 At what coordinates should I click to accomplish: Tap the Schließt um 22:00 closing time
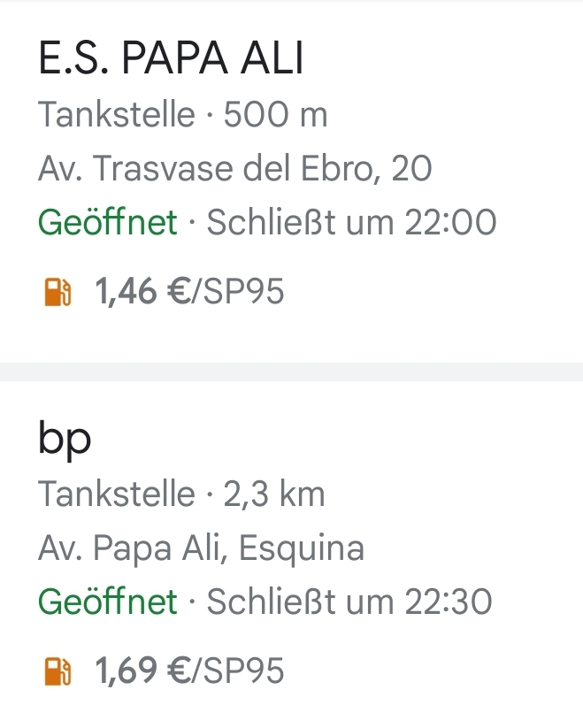[351, 222]
